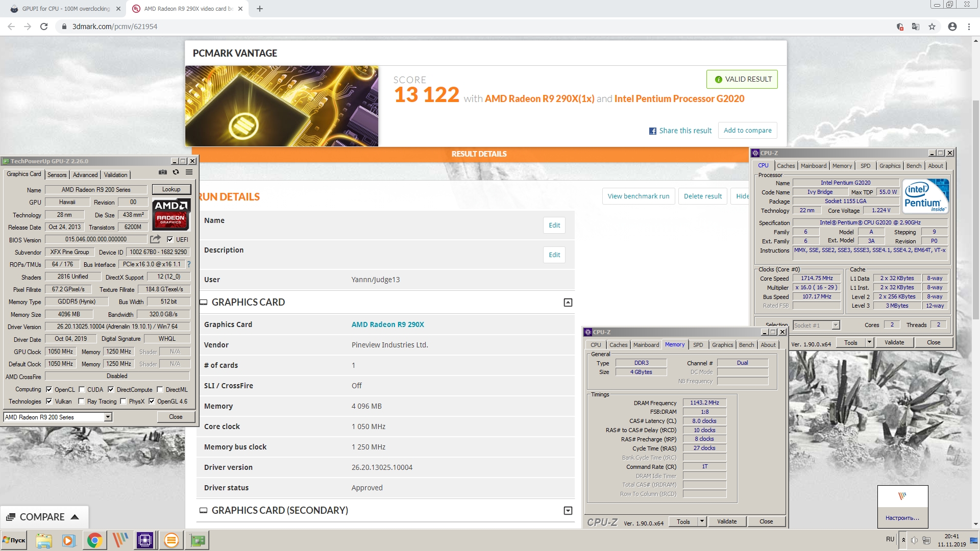This screenshot has width=980, height=551.
Task: Take a GPU-Z screenshot with camera icon
Action: tap(163, 172)
